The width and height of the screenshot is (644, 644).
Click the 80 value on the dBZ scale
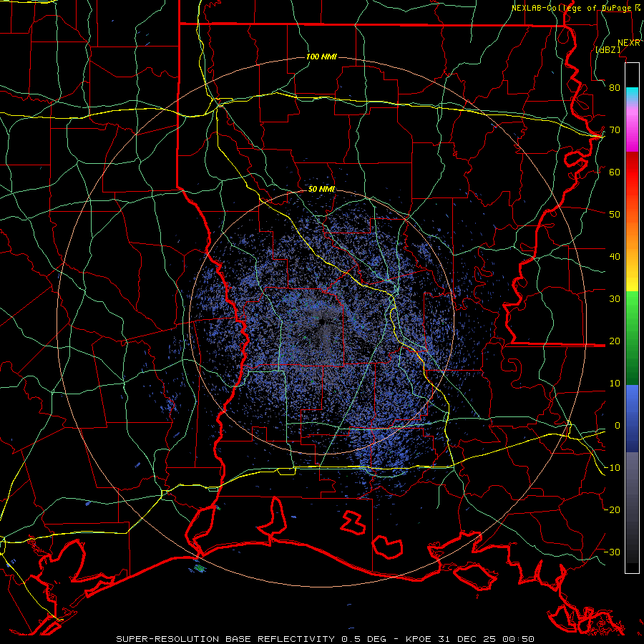(x=615, y=88)
